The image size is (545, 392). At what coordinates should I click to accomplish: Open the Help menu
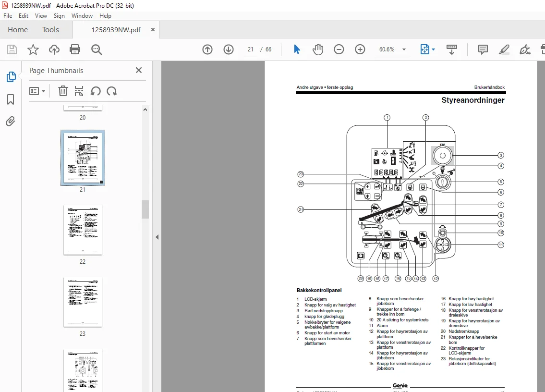tap(105, 16)
